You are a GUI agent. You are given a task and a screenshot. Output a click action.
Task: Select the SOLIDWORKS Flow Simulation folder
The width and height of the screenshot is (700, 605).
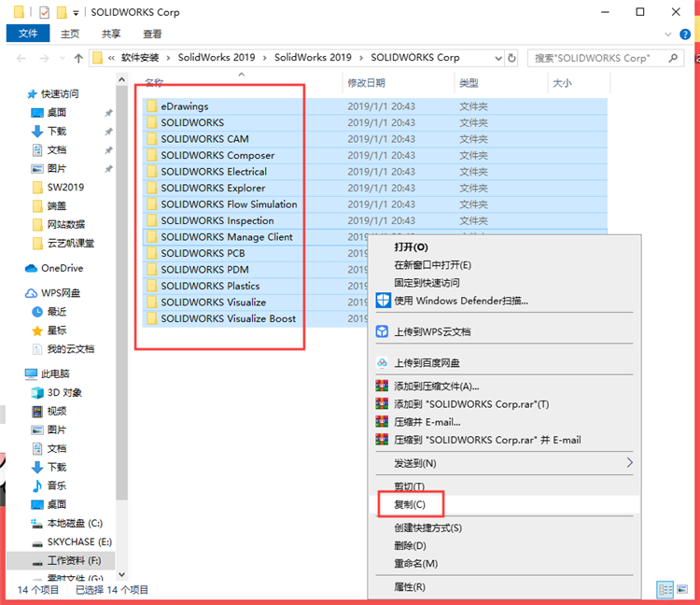tap(375, 204)
